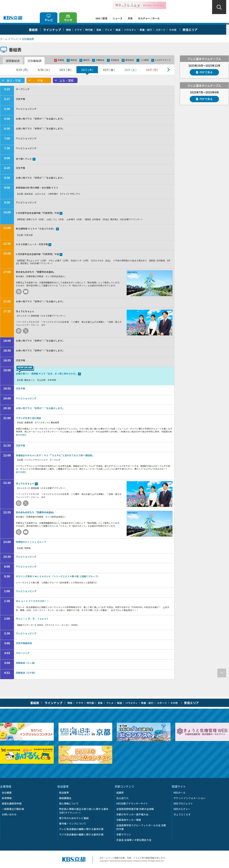
Task: Switch to the ラジオ tab
Action: click(x=68, y=18)
